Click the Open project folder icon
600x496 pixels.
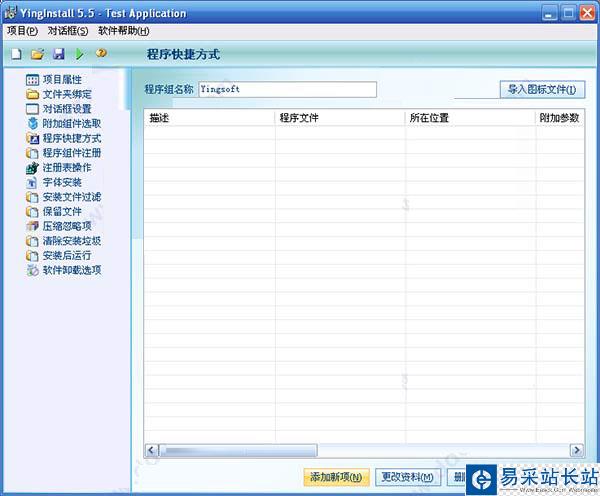[x=38, y=54]
